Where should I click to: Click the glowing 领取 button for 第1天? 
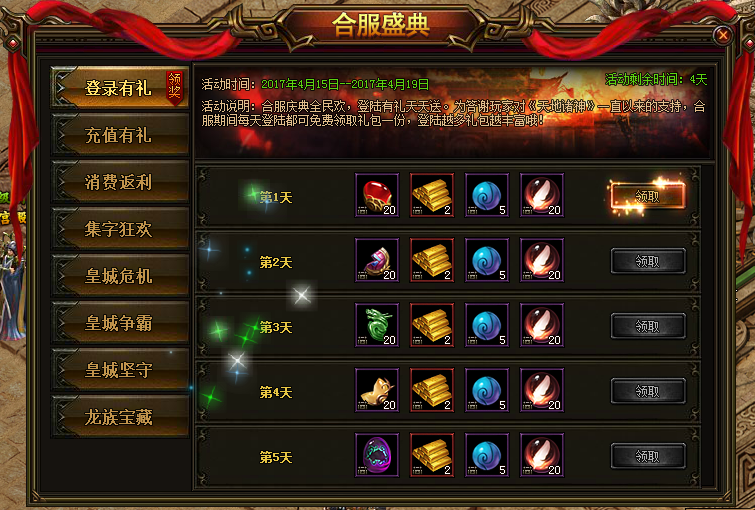[x=648, y=196]
